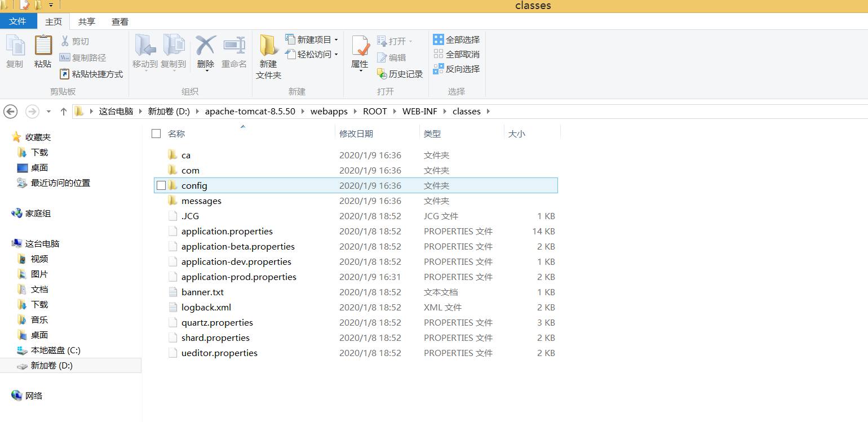Click the Forward arrow navigation button
Viewport: 868px width, 422px height.
click(x=32, y=112)
